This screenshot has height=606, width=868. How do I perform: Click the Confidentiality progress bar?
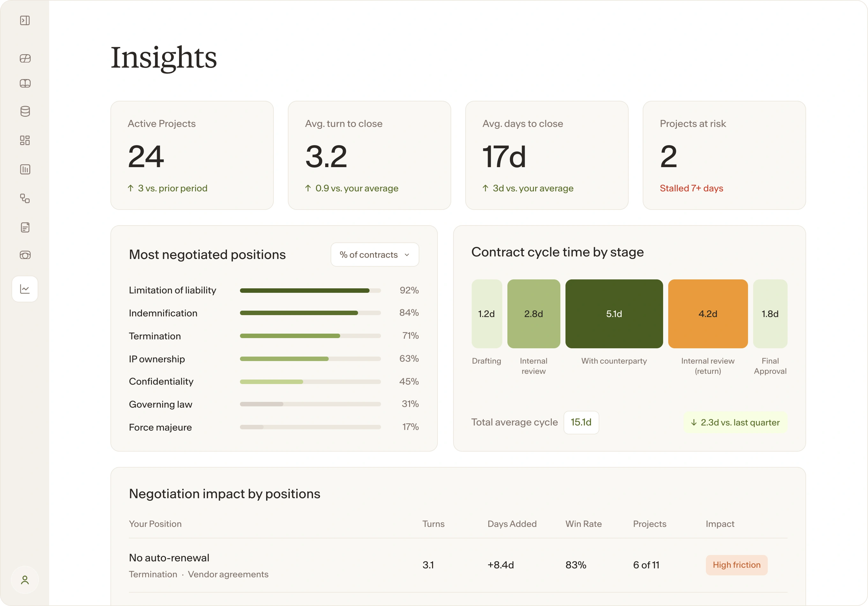click(311, 381)
